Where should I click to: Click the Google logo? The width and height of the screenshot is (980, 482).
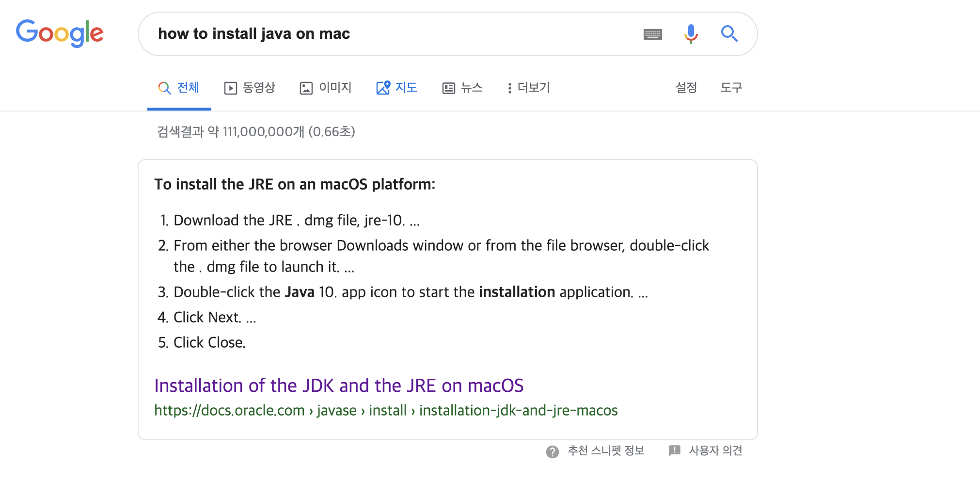60,33
